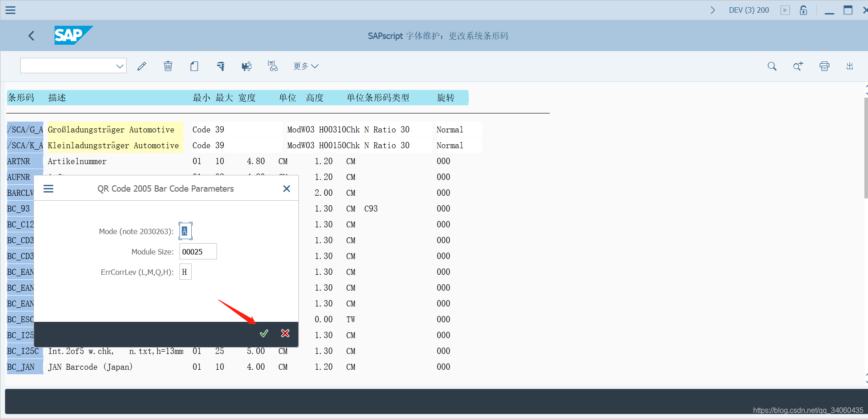
Task: Click the lock icon in title bar
Action: (803, 10)
